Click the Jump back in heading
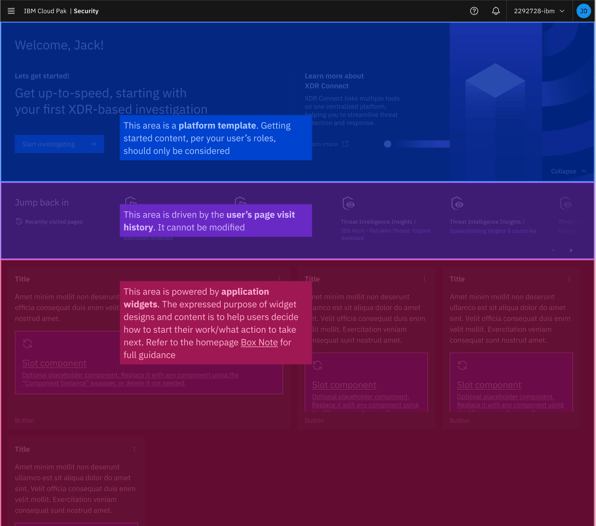The width and height of the screenshot is (596, 526). click(x=42, y=203)
